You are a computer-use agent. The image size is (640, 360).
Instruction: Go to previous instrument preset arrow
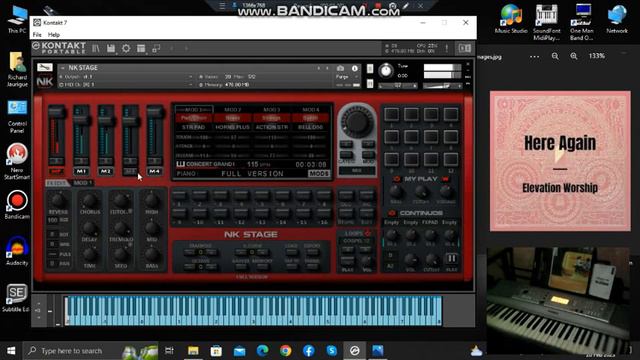tap(319, 68)
